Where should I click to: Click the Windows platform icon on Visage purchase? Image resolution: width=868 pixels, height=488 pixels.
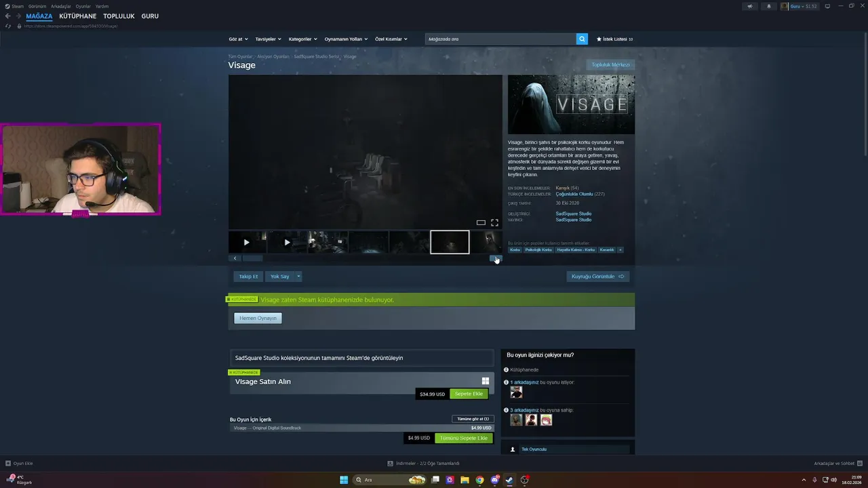(486, 381)
